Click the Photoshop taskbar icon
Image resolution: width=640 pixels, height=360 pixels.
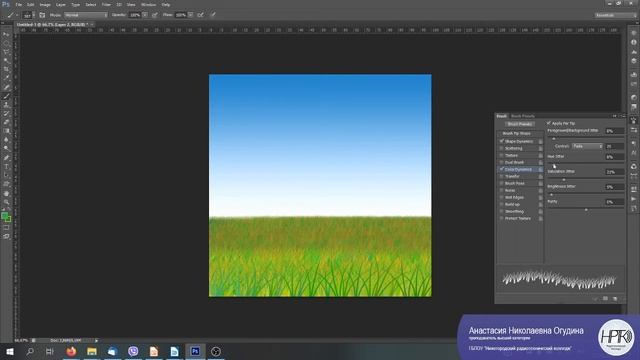click(195, 351)
